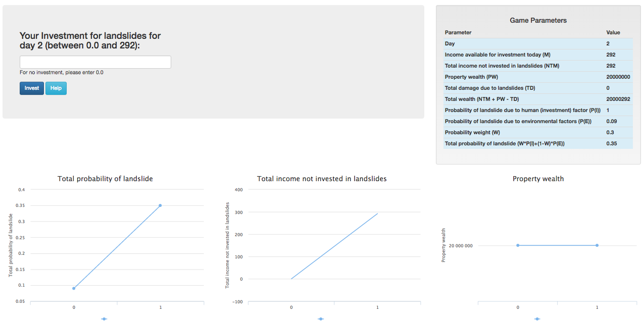
Task: Select the Day row in Game Parameters
Action: (538, 43)
